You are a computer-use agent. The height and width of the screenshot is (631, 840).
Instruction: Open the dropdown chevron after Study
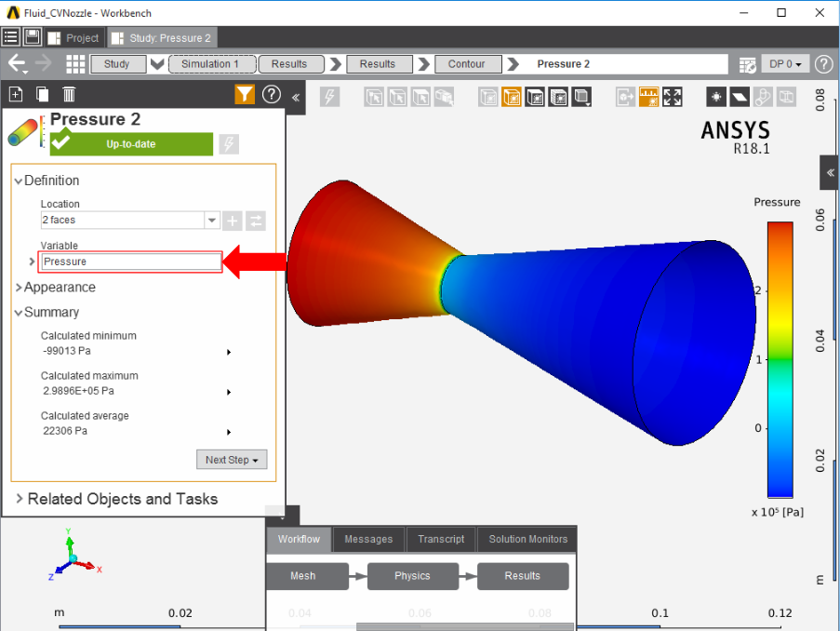coord(157,64)
